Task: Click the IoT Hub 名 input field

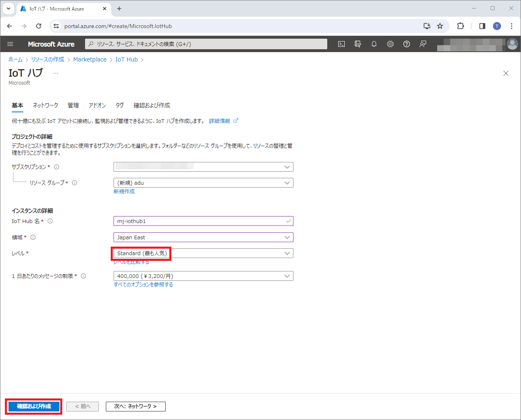Action: 204,221
